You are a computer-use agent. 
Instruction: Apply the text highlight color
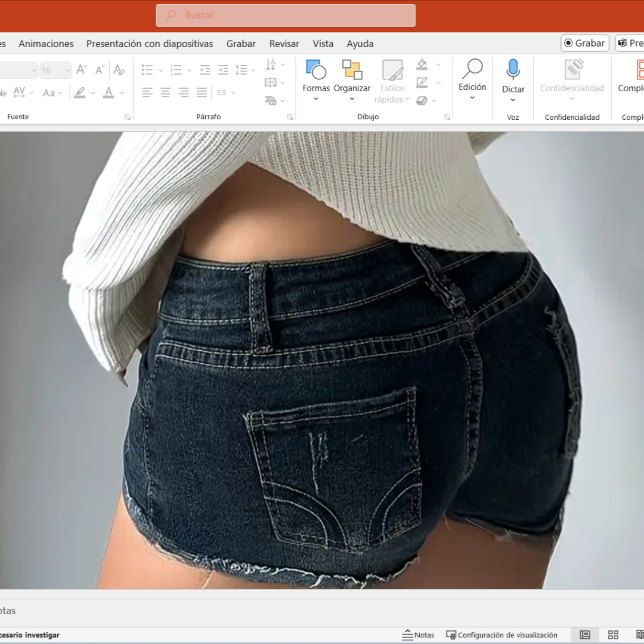click(80, 93)
